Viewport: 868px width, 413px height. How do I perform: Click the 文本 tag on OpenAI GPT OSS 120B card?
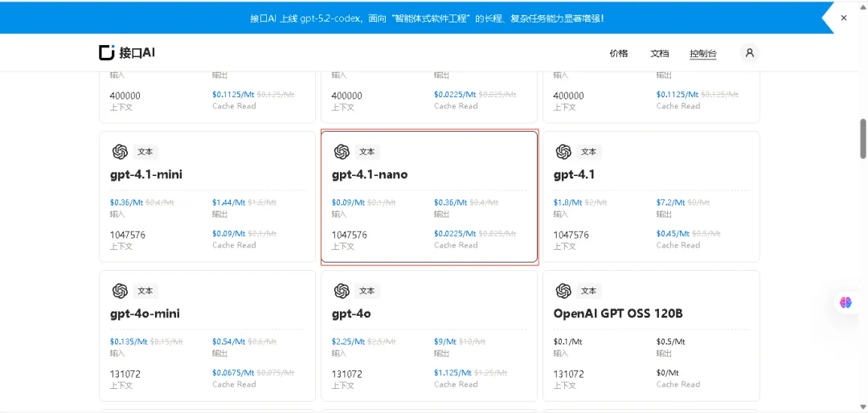pyautogui.click(x=589, y=291)
